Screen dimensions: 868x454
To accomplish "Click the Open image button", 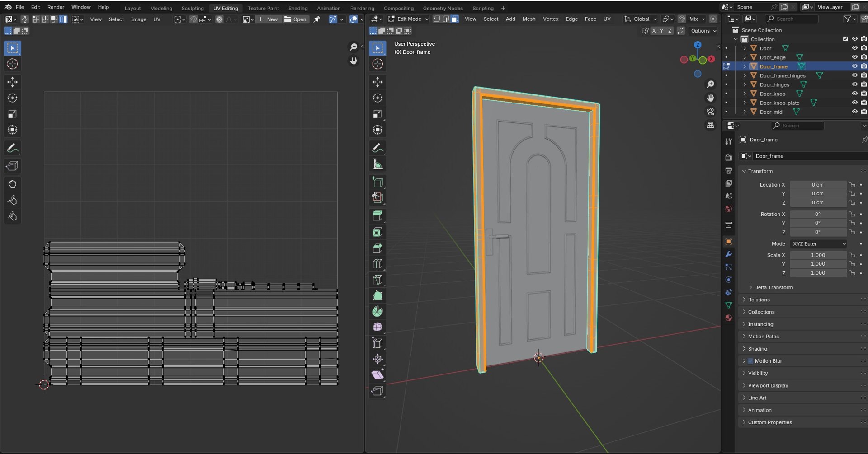I will coord(296,19).
